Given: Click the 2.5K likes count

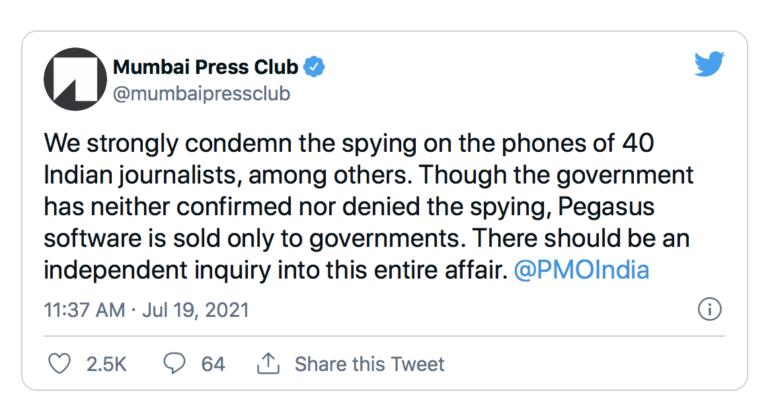Looking at the screenshot, I should [106, 363].
